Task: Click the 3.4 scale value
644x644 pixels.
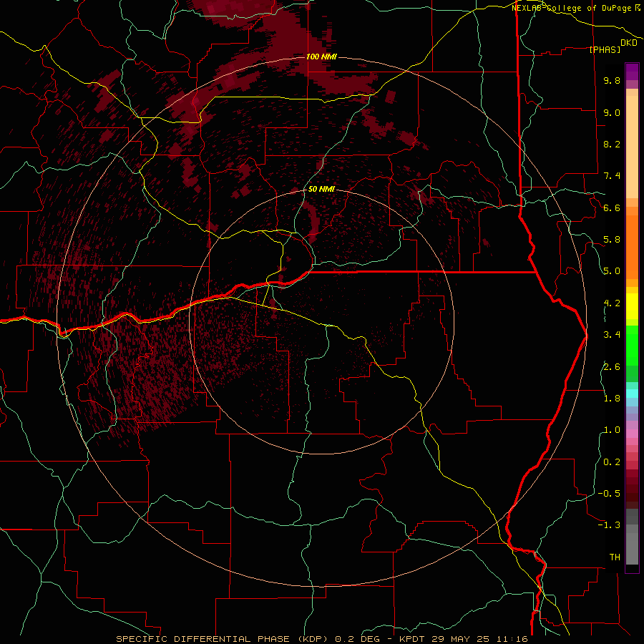Action: pos(612,335)
